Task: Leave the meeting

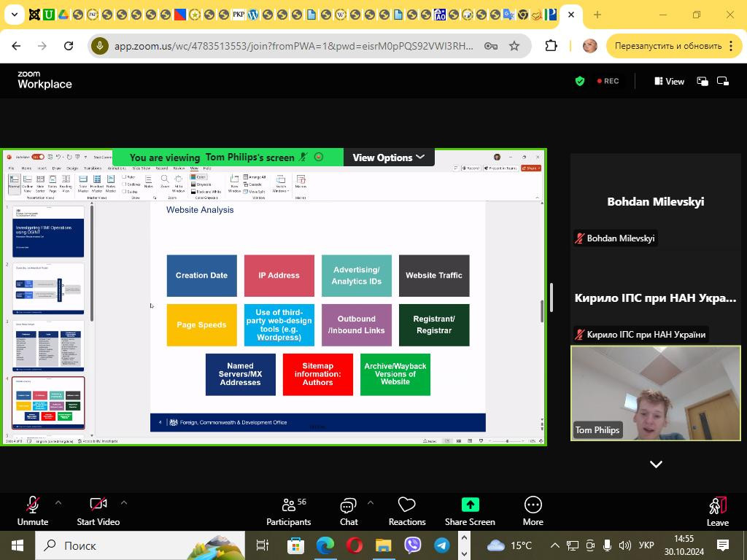Action: click(x=718, y=511)
